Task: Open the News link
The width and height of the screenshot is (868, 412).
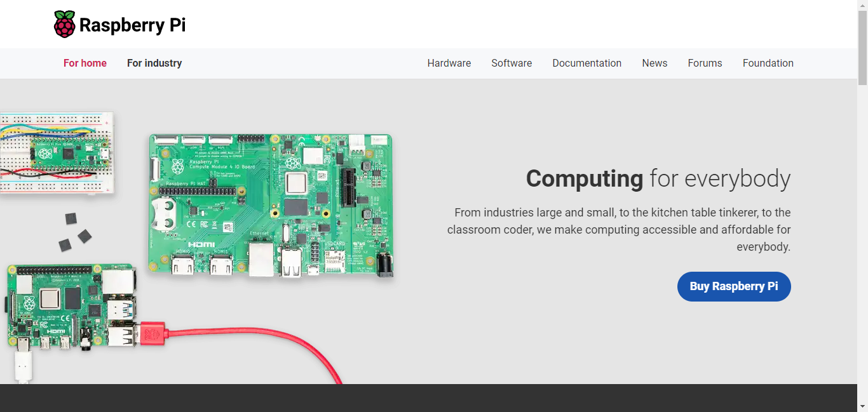Action: (x=654, y=63)
